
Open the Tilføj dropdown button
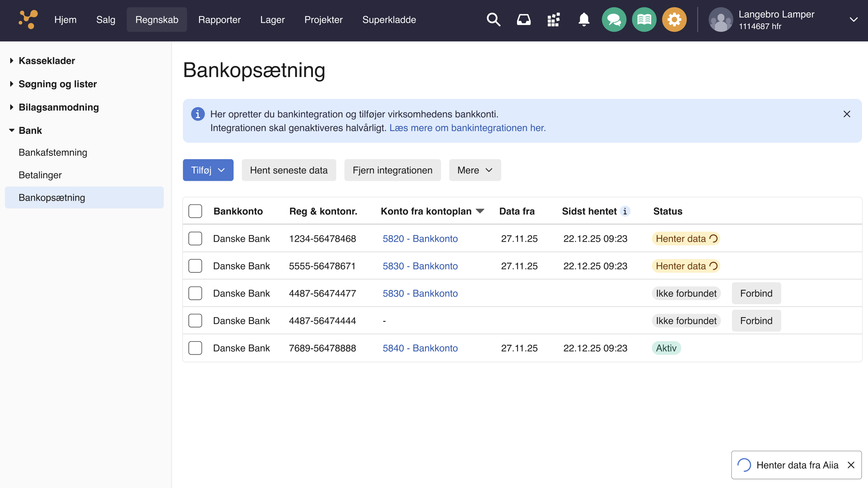(208, 170)
